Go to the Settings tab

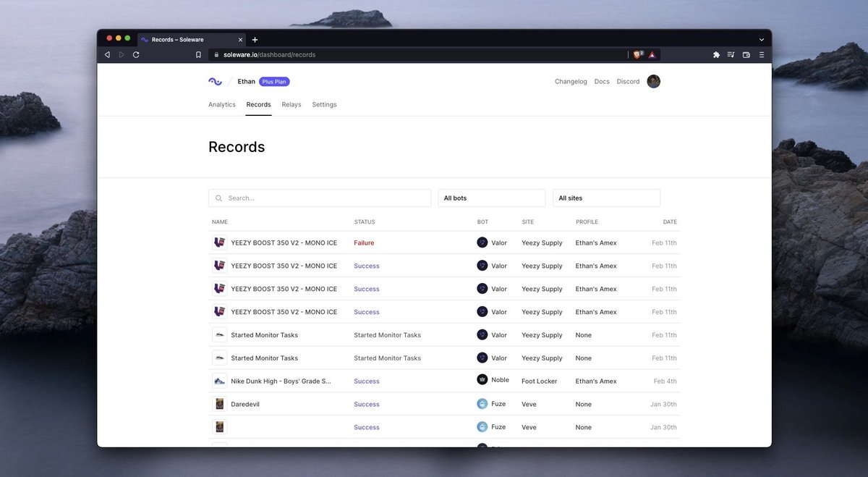[x=325, y=105]
